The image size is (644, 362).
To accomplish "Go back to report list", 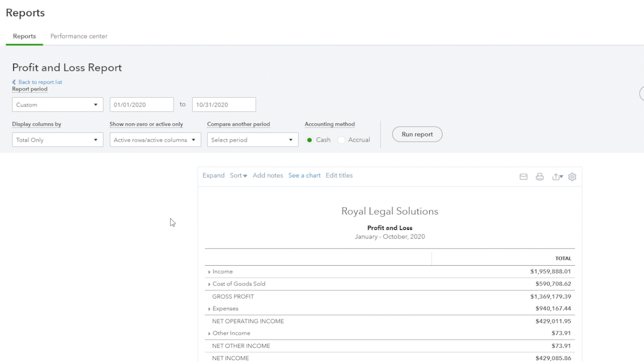I will (x=40, y=82).
